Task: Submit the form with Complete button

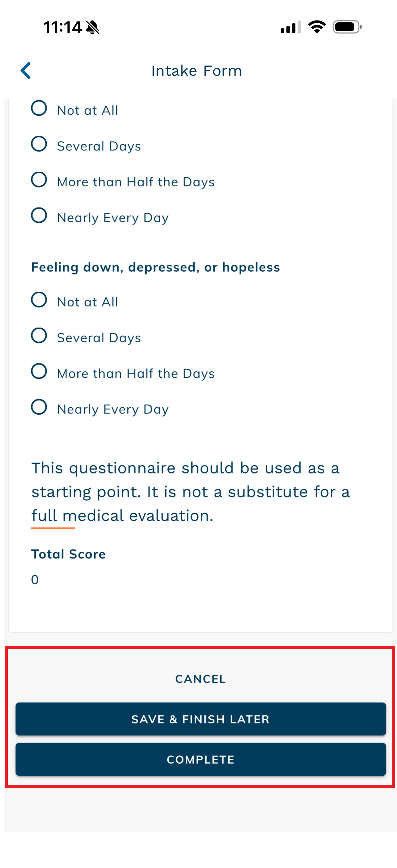Action: [x=201, y=759]
